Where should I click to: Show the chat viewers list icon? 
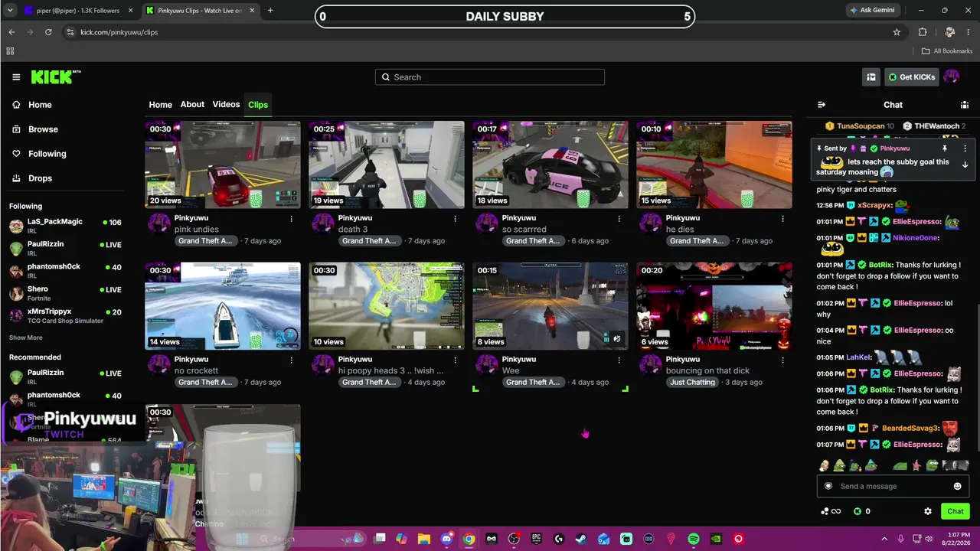pos(965,105)
